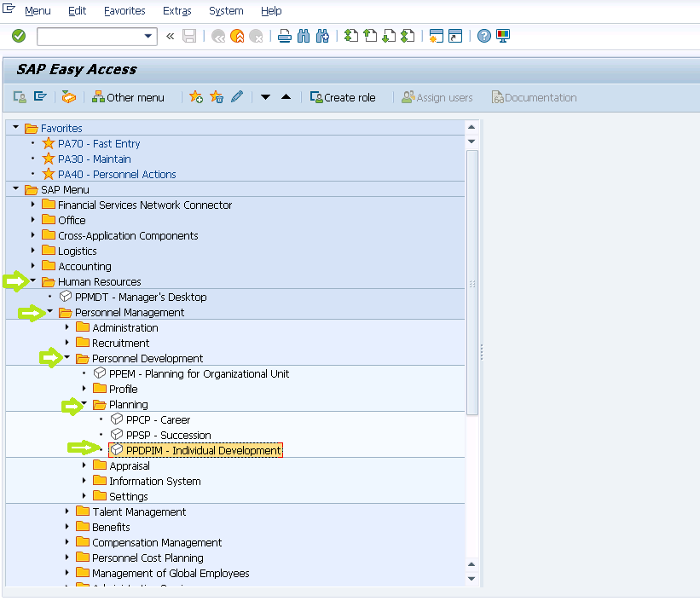Click the tree vertical scrollbar thumb
This screenshot has width=700, height=601.
[x=471, y=283]
